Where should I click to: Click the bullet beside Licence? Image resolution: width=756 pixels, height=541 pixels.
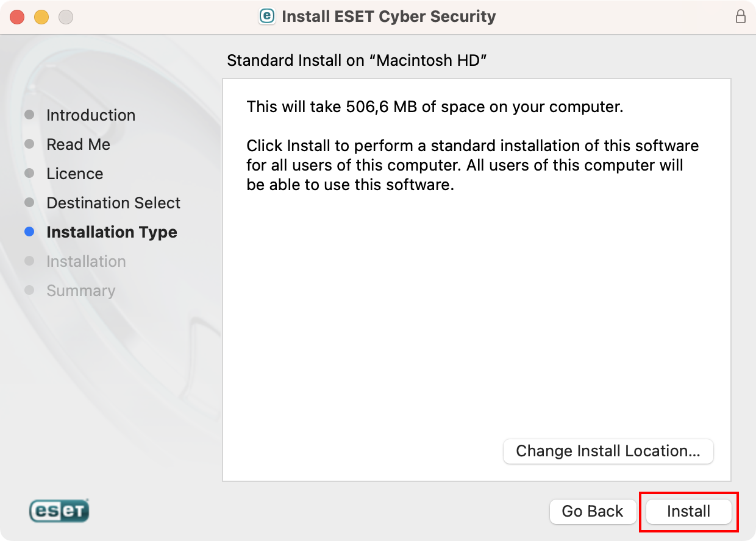(29, 173)
